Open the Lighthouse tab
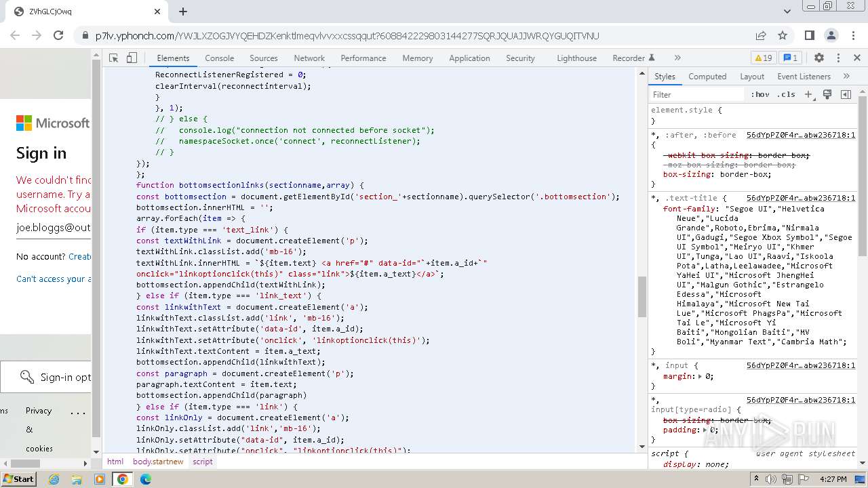The width and height of the screenshot is (868, 488). pos(577,58)
